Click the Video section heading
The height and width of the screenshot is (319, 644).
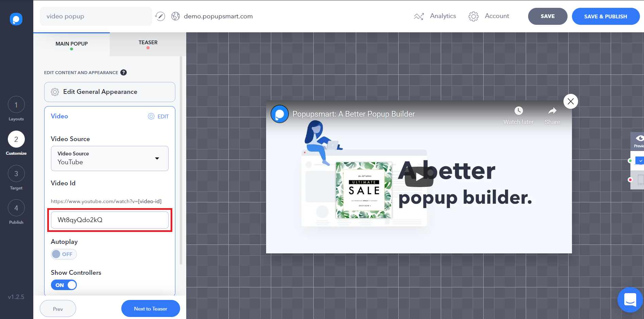point(59,116)
